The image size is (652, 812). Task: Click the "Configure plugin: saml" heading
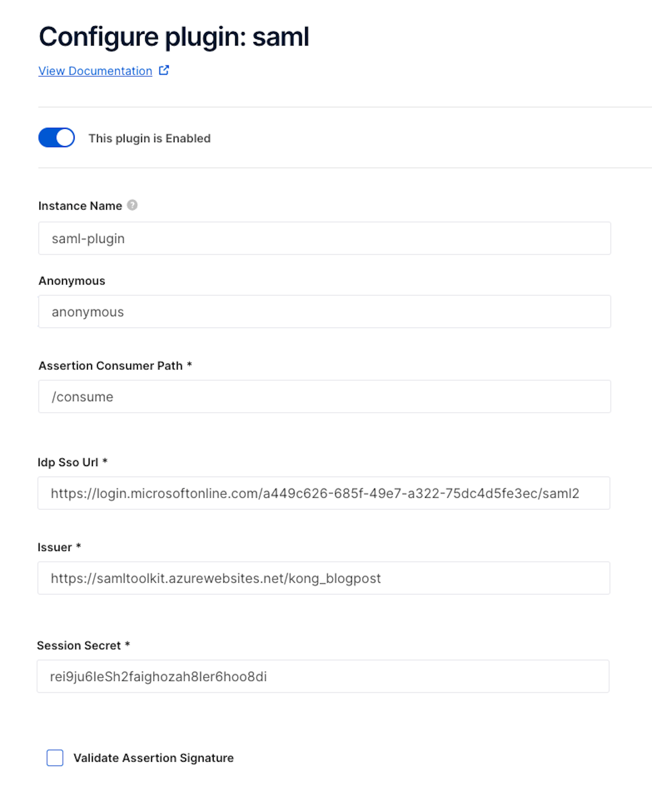click(x=174, y=37)
